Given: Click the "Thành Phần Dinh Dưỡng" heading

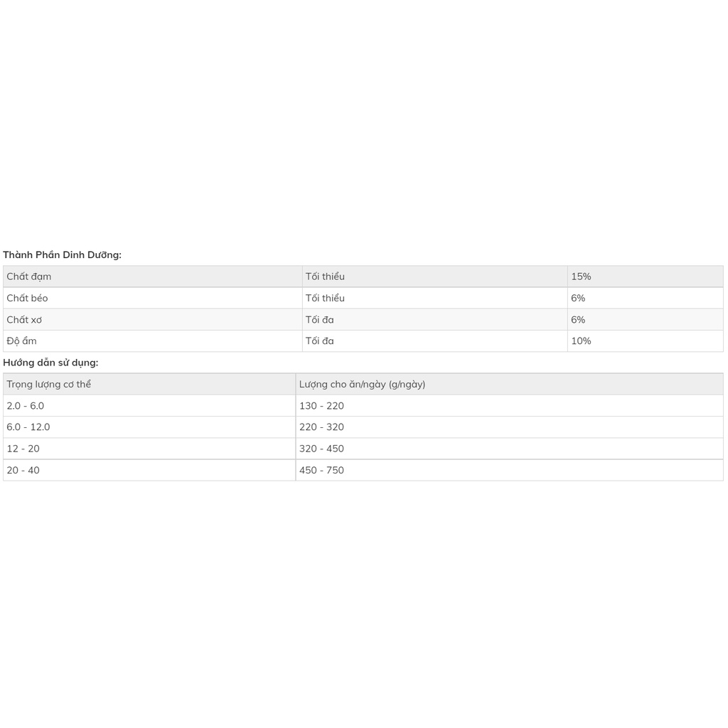Looking at the screenshot, I should (x=63, y=255).
